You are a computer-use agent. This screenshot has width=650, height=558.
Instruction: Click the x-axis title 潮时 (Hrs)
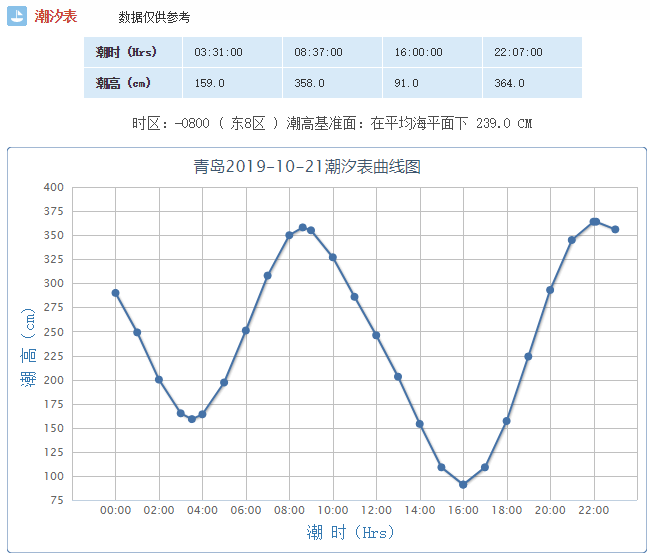350,532
